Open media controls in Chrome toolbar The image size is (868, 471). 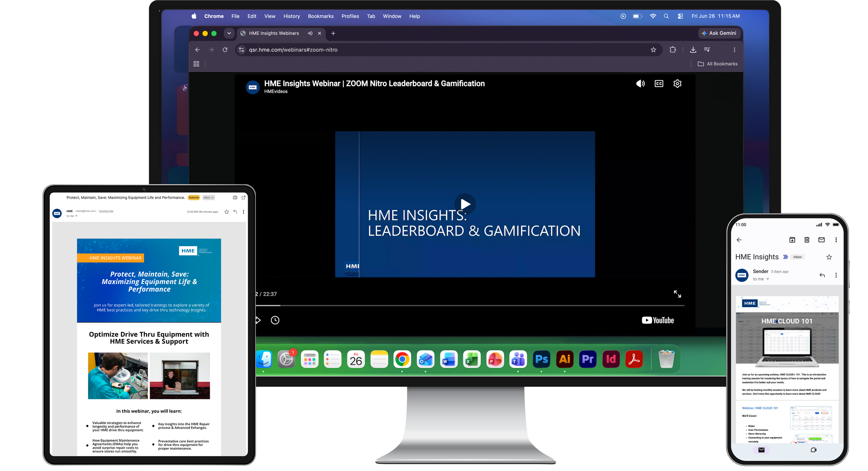pyautogui.click(x=707, y=50)
